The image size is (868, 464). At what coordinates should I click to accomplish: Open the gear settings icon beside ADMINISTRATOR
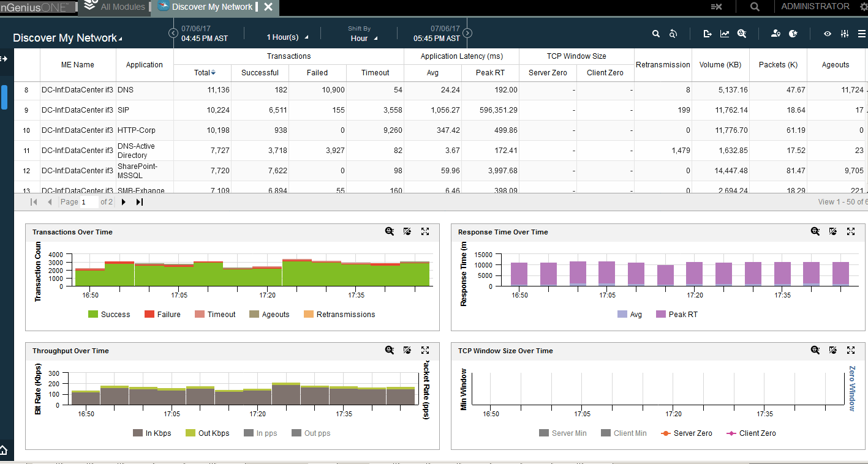point(863,7)
